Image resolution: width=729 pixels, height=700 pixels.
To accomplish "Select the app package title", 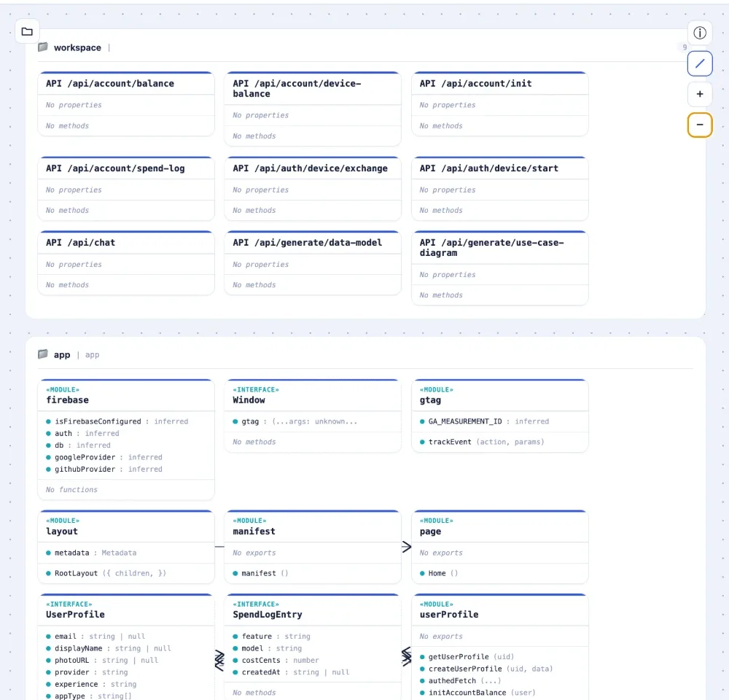I will [62, 354].
